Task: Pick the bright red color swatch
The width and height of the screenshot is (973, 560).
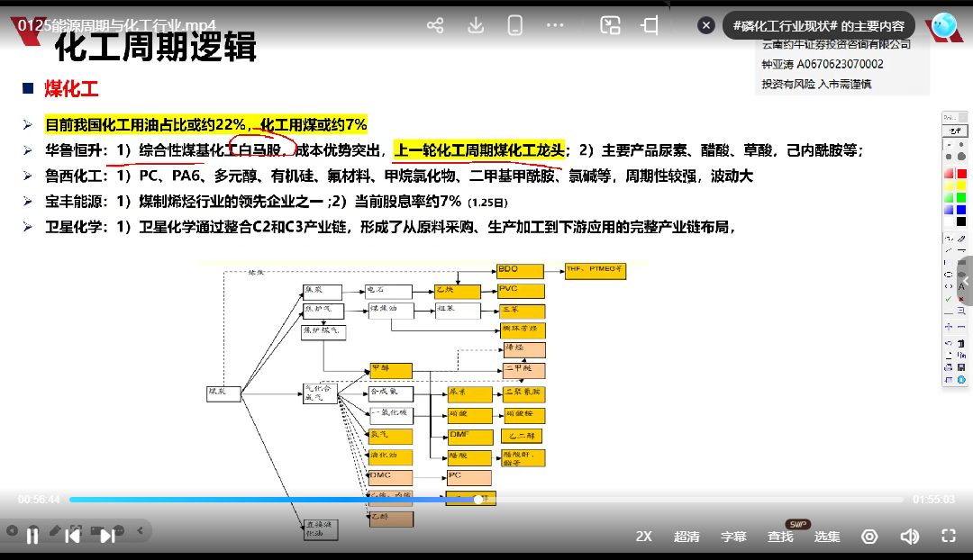Action: click(x=962, y=174)
